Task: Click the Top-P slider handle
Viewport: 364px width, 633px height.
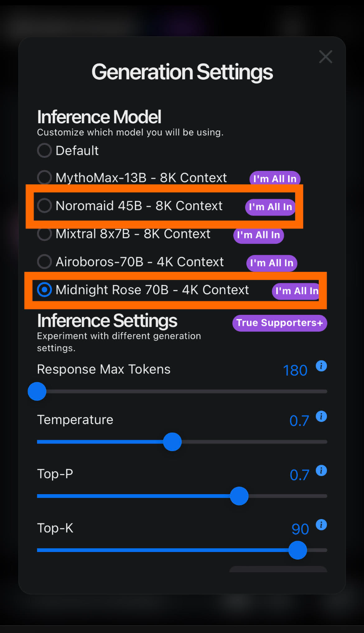Action: point(239,496)
